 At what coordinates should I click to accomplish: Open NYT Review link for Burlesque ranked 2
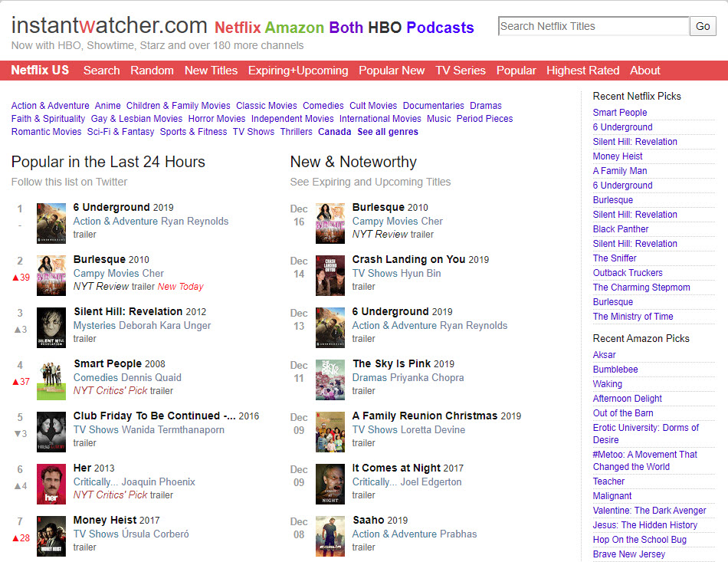click(101, 287)
